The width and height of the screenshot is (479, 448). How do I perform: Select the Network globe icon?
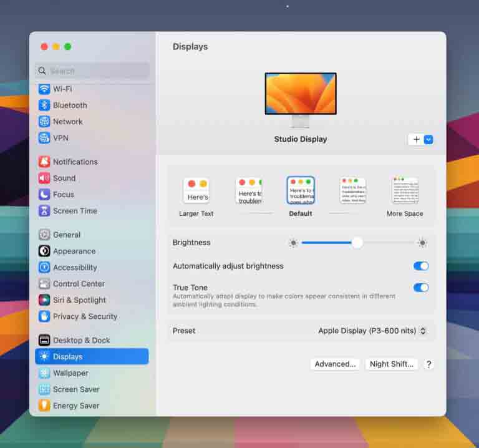44,122
